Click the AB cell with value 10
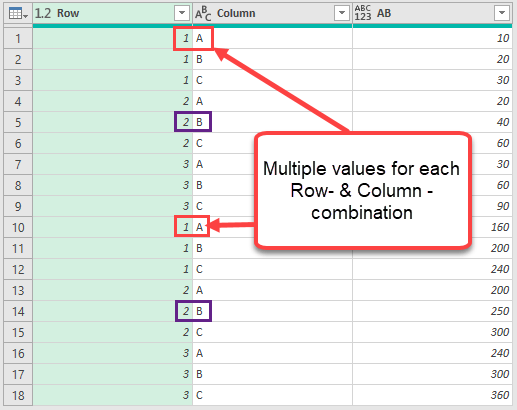The image size is (517, 410). (432, 38)
